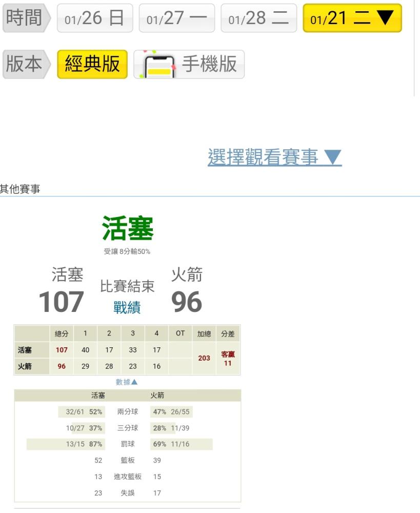Click 活塞 rebounds value 52
The image size is (420, 513).
[x=98, y=460]
